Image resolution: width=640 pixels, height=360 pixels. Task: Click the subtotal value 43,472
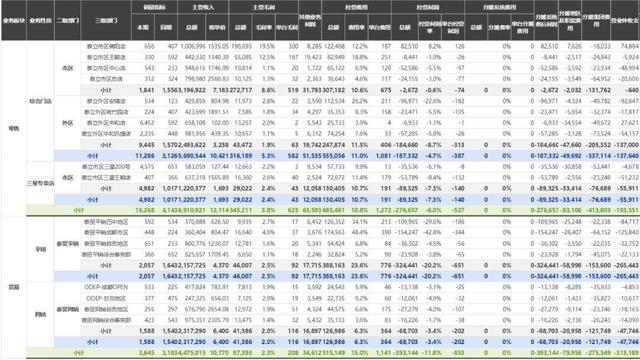[242, 145]
